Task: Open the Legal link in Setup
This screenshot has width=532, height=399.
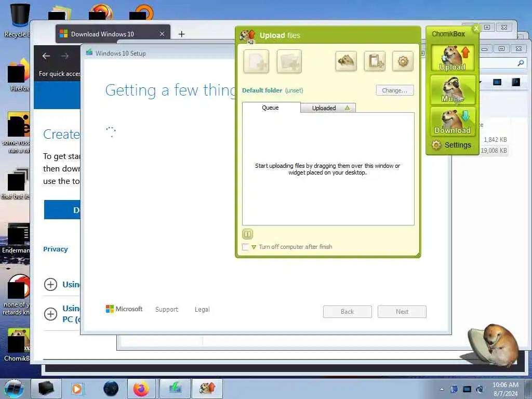Action: [x=202, y=310]
